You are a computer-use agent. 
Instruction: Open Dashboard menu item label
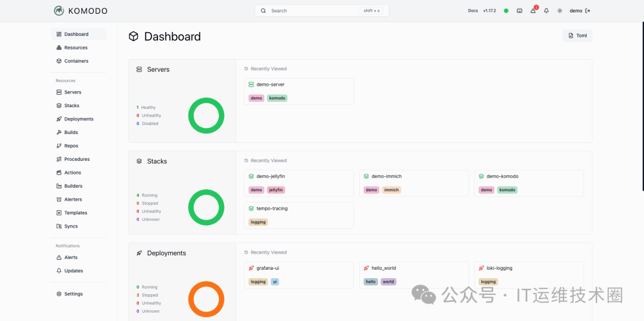(76, 35)
